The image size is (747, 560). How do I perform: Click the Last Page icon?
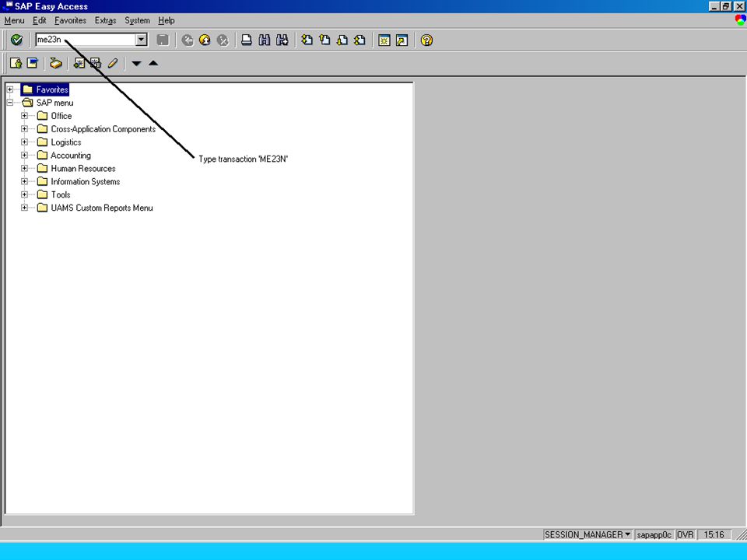coord(359,40)
